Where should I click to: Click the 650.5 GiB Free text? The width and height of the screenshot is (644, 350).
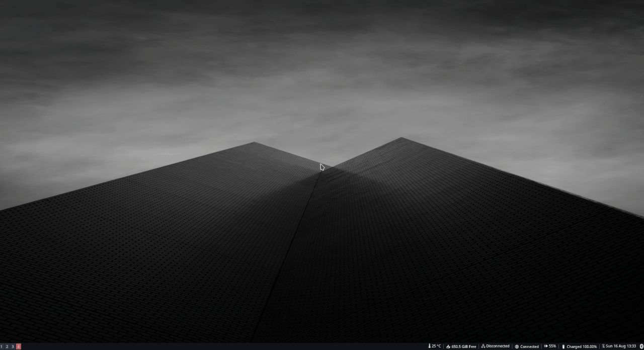(x=464, y=346)
